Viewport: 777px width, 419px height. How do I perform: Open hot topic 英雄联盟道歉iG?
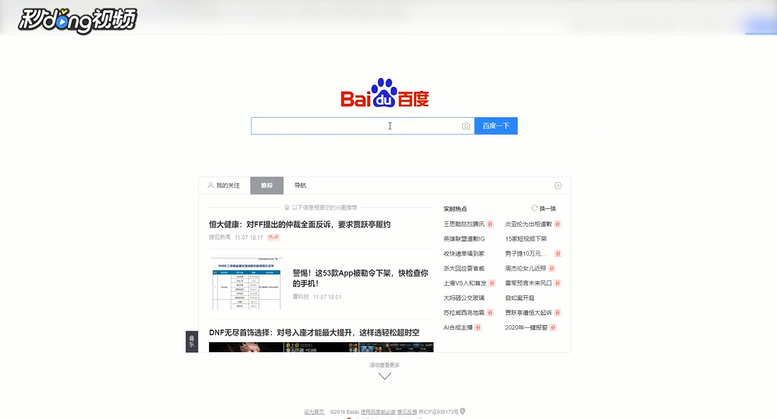click(464, 239)
